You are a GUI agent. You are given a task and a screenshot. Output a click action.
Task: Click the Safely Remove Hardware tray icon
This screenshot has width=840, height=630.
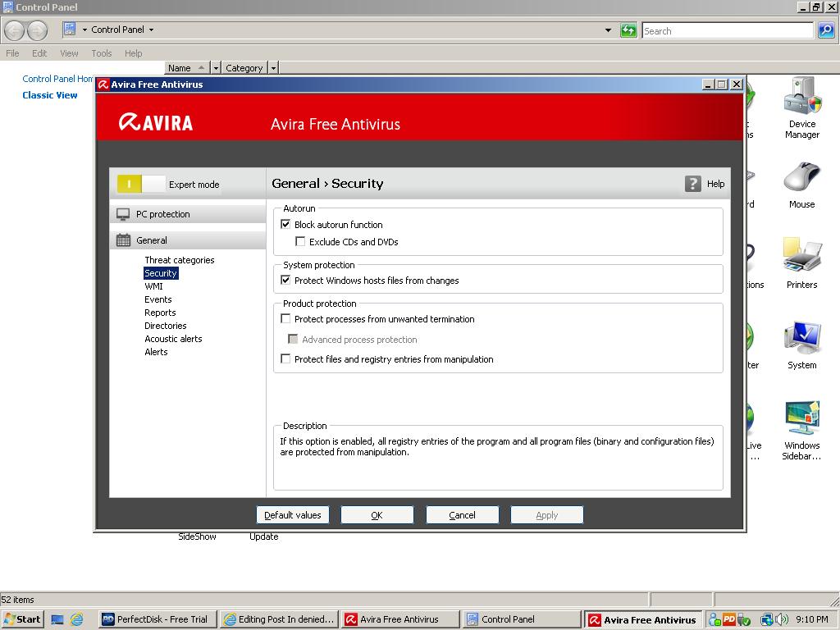tap(744, 620)
